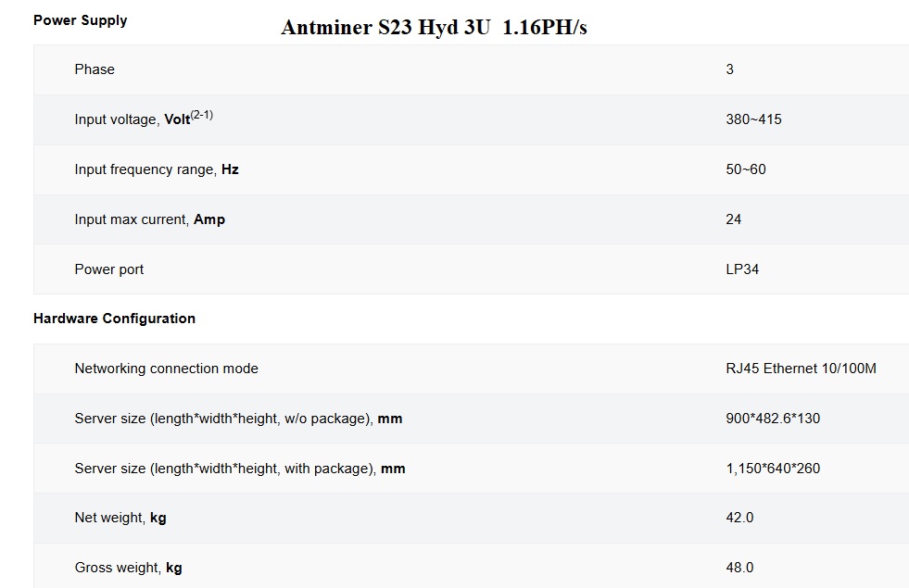Select the Power Supply section heading
This screenshot has width=909, height=588.
(80, 20)
